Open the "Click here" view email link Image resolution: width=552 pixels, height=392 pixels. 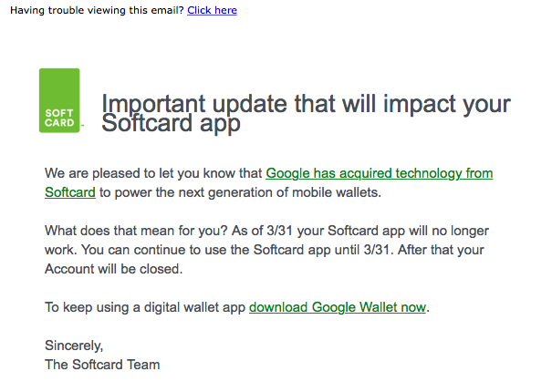coord(212,11)
